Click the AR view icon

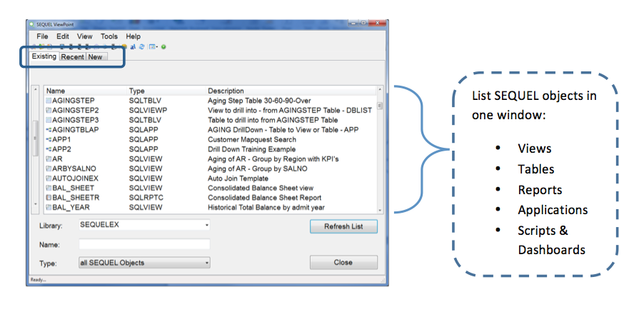(49, 159)
